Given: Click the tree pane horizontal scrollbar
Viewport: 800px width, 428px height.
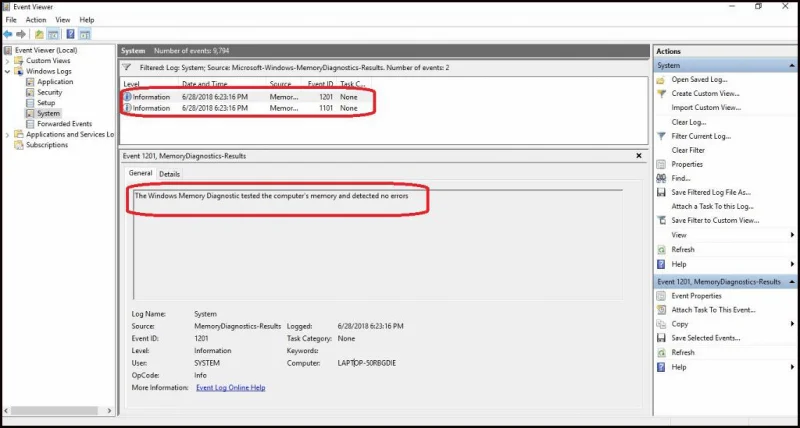Looking at the screenshot, I should (x=54, y=411).
